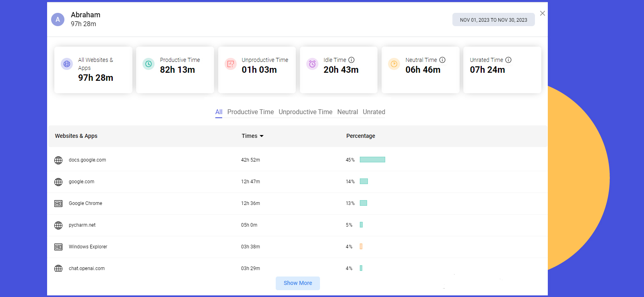Click the Neutral Time yellow clock icon
Screen dimensions: 644x297
click(x=394, y=64)
